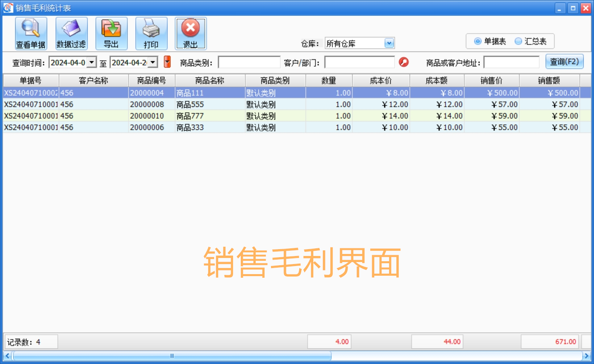Sort by the 商品类别 column header
The width and height of the screenshot is (594, 364).
pyautogui.click(x=275, y=81)
